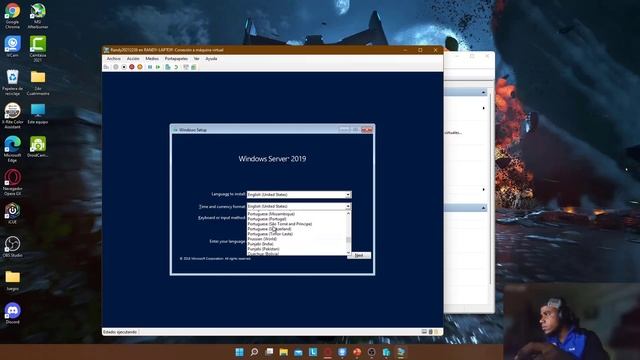
Task: Open the Ayuda menu
Action: coord(211,59)
